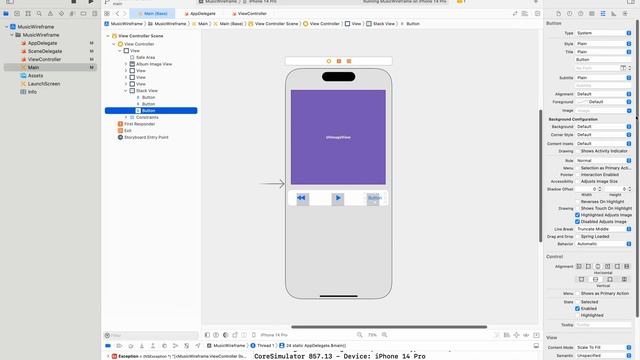
Task: Toggle Reverses On Highlight checkbox
Action: [x=577, y=202]
